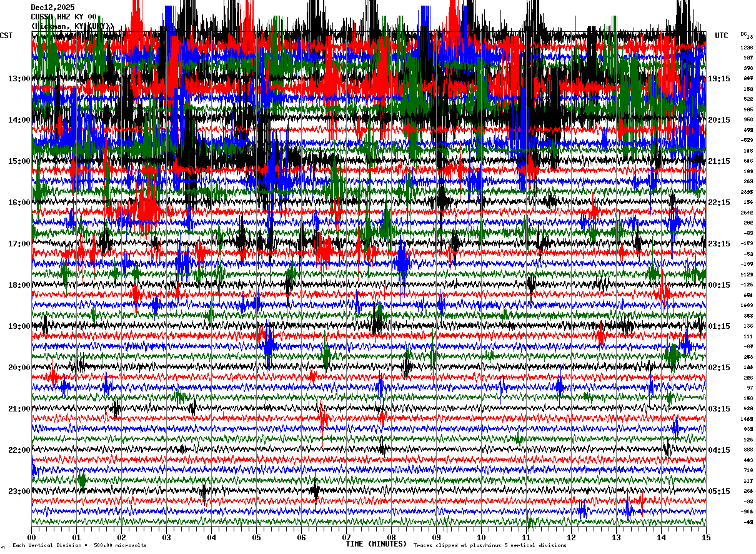Select the 15:00 CST time label
This screenshot has width=756, height=554.
pyautogui.click(x=19, y=161)
